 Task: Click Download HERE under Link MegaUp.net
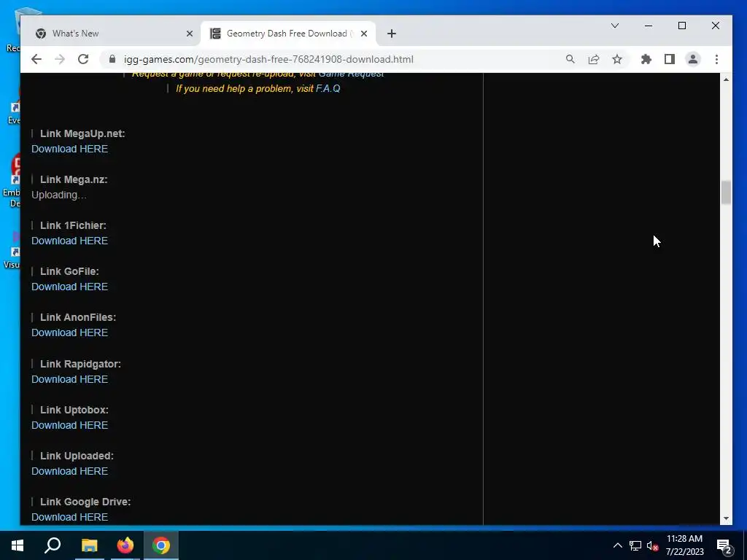[69, 149]
